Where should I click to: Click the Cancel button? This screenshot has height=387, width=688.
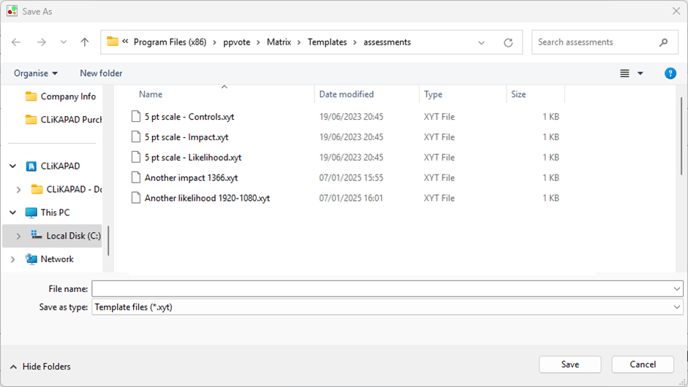click(x=643, y=365)
